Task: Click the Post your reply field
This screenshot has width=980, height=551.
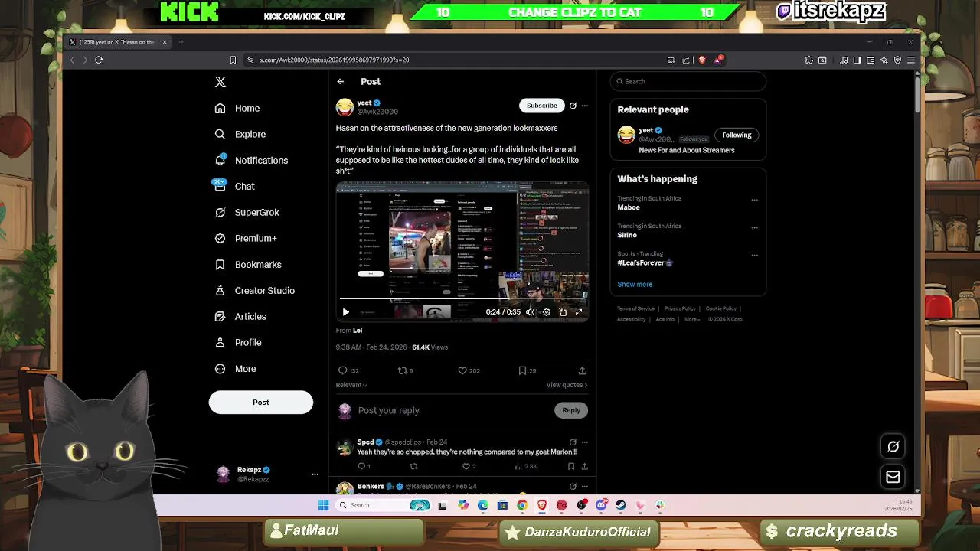Action: (x=452, y=410)
